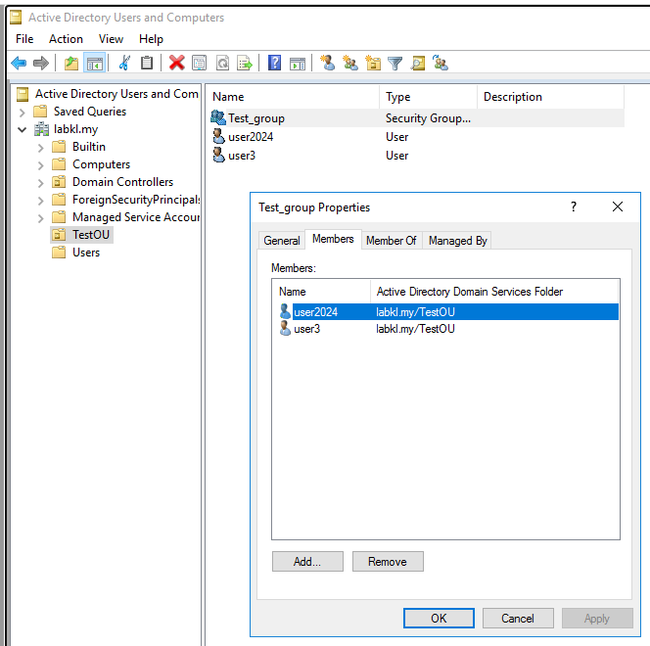Screen dimensions: 650x646
Task: Click the Back arrow toolbar icon
Action: (x=19, y=63)
